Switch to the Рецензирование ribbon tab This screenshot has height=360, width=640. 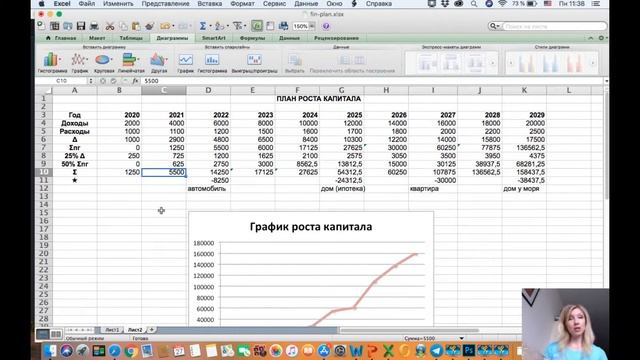(336, 38)
